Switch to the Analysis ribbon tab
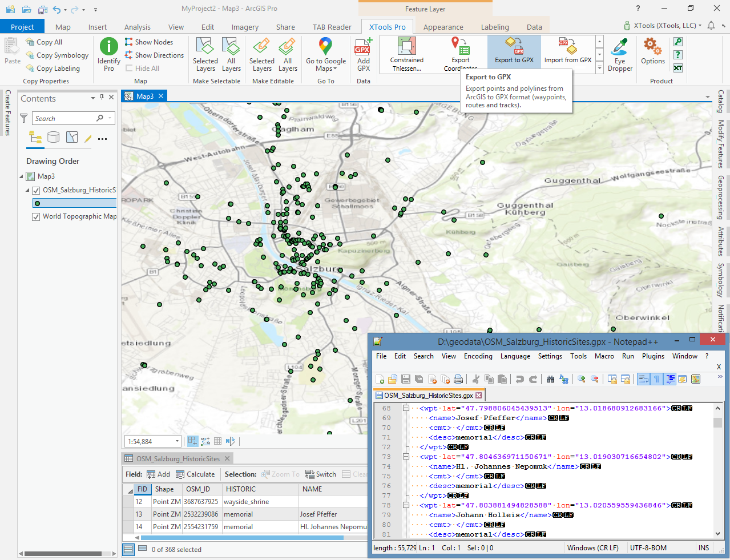 138,27
